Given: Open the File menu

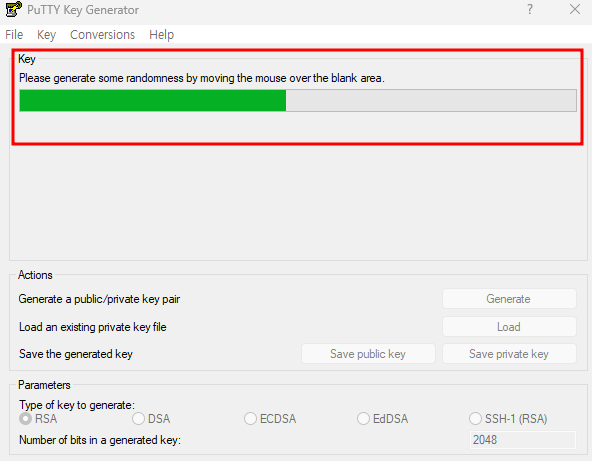Looking at the screenshot, I should pos(14,35).
